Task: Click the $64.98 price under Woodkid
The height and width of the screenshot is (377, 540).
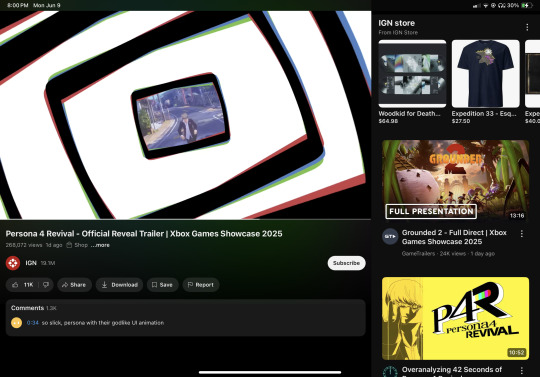Action: coord(388,121)
